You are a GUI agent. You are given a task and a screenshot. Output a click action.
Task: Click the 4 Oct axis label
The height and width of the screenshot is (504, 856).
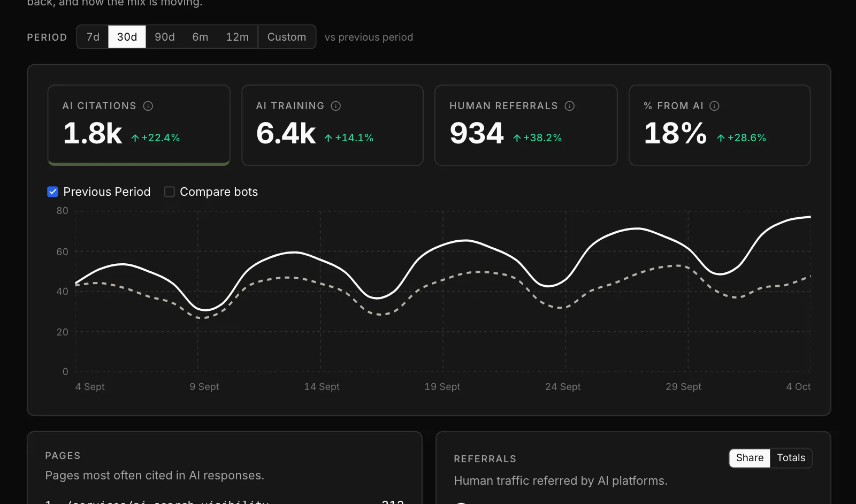[x=799, y=387]
